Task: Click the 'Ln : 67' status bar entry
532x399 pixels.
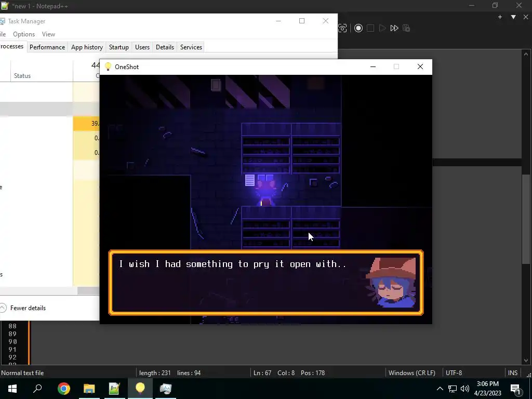Action: click(x=262, y=373)
